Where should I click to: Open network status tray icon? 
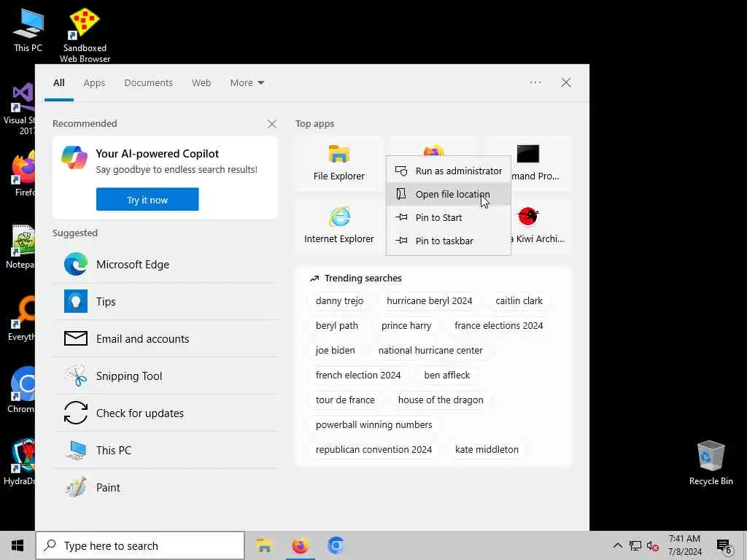click(x=635, y=545)
